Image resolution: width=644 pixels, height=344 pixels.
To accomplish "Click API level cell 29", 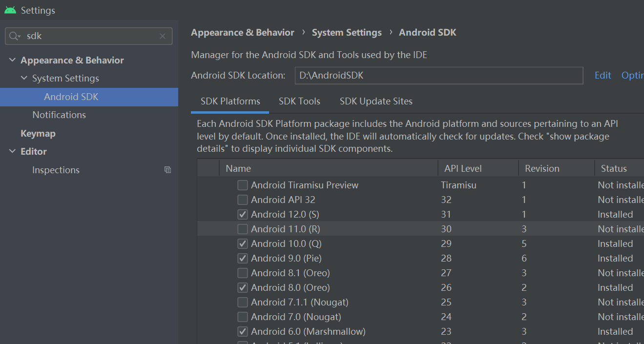I will point(446,243).
